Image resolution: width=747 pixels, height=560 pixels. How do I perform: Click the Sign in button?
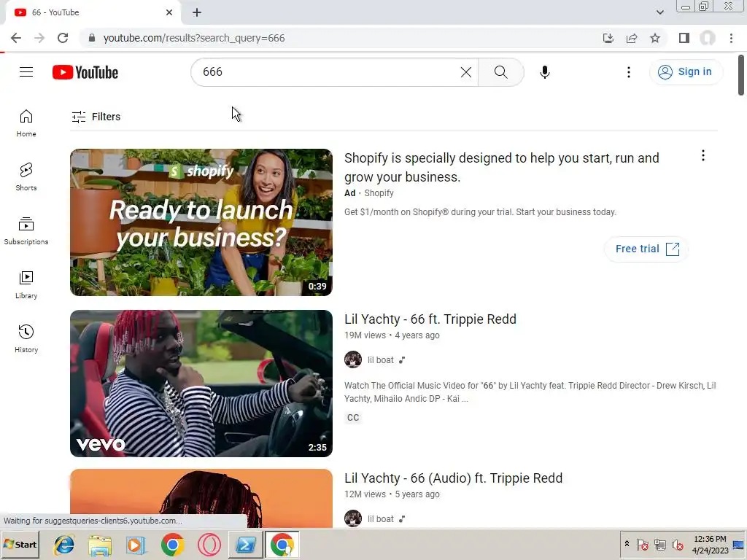(686, 72)
